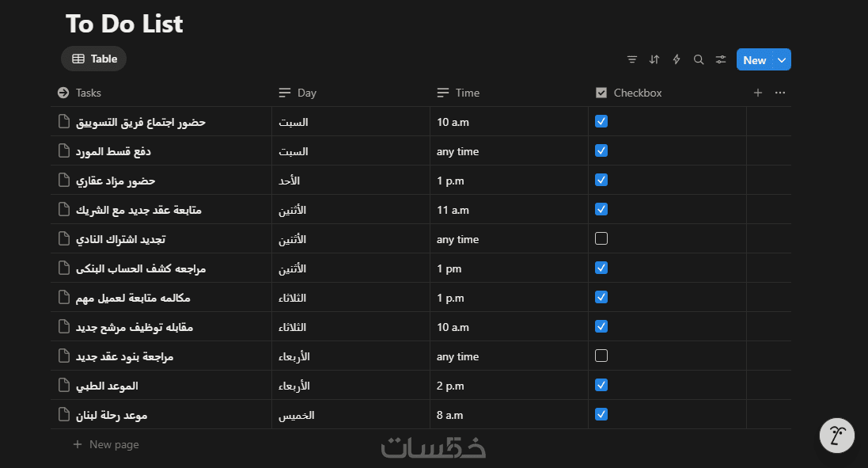The height and width of the screenshot is (468, 868).
Task: Open the view settings sliders icon
Action: tap(721, 59)
